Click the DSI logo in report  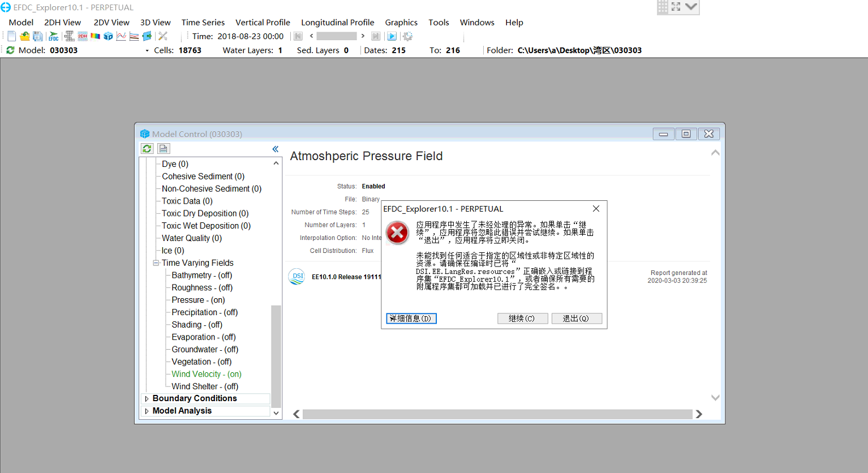[297, 277]
